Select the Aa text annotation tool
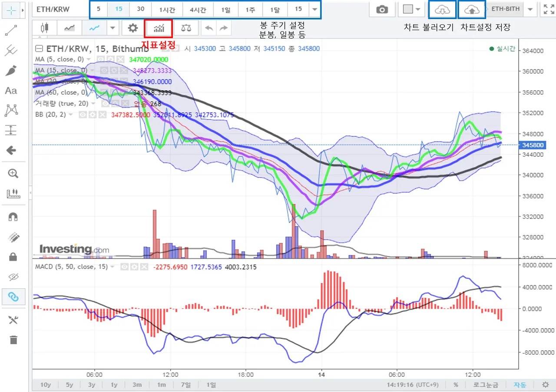The image size is (556, 392). [x=11, y=90]
